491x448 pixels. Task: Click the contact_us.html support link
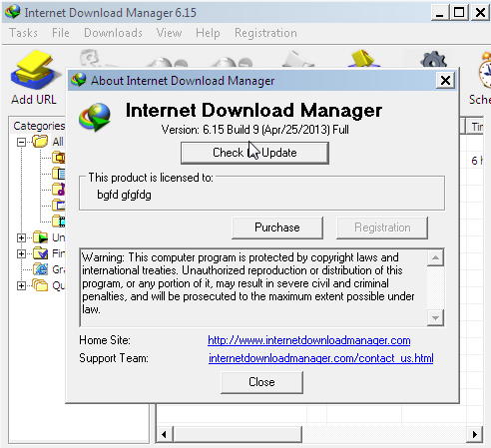pos(321,358)
